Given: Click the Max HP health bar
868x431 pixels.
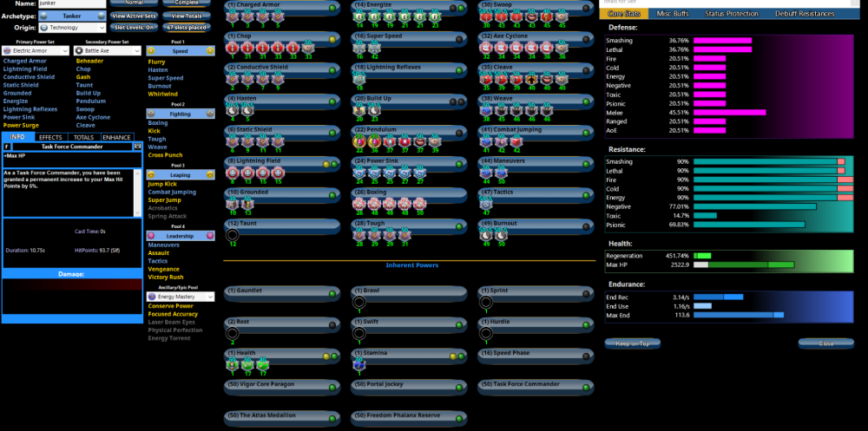Looking at the screenshot, I should [744, 264].
